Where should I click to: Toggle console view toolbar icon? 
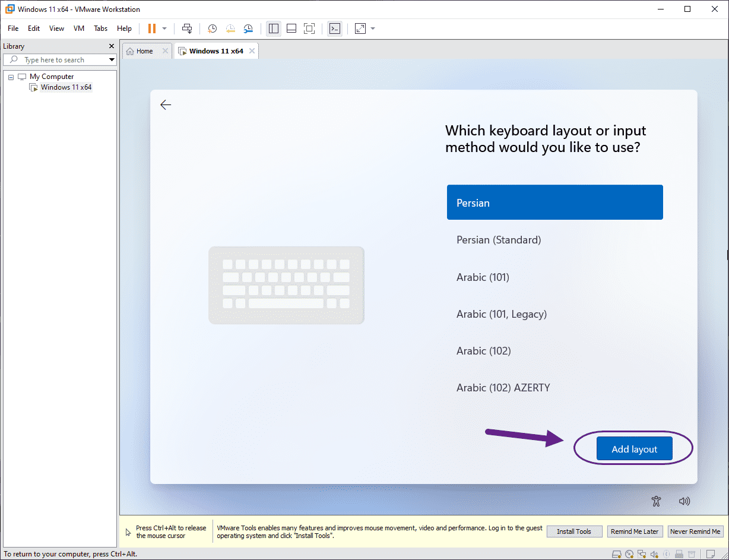click(x=335, y=29)
